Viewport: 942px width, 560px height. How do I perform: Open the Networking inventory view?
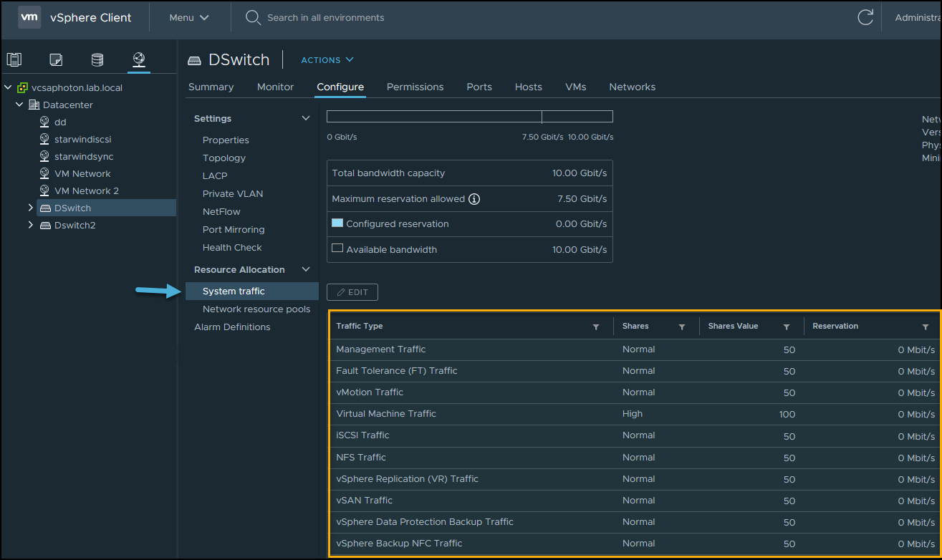[x=139, y=59]
